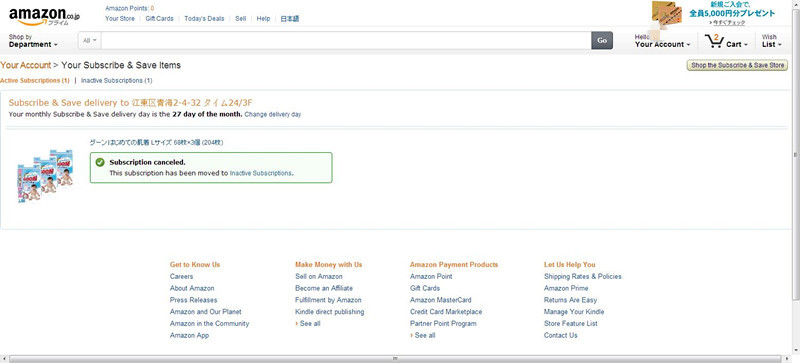Click See all under Amazon Payment Products
Viewport: 800px width, 363px height.
(x=424, y=335)
